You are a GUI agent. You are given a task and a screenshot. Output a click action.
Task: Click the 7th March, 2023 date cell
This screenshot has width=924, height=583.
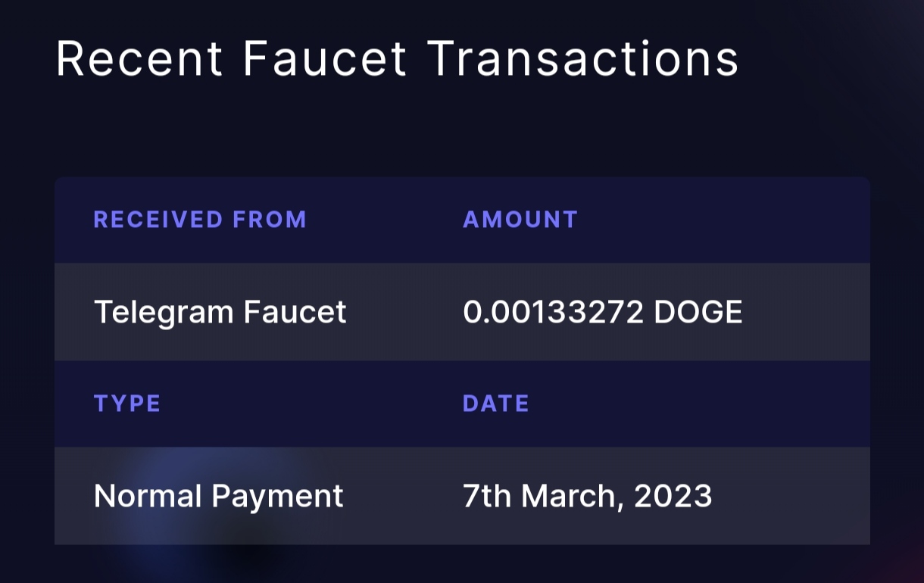[588, 497]
